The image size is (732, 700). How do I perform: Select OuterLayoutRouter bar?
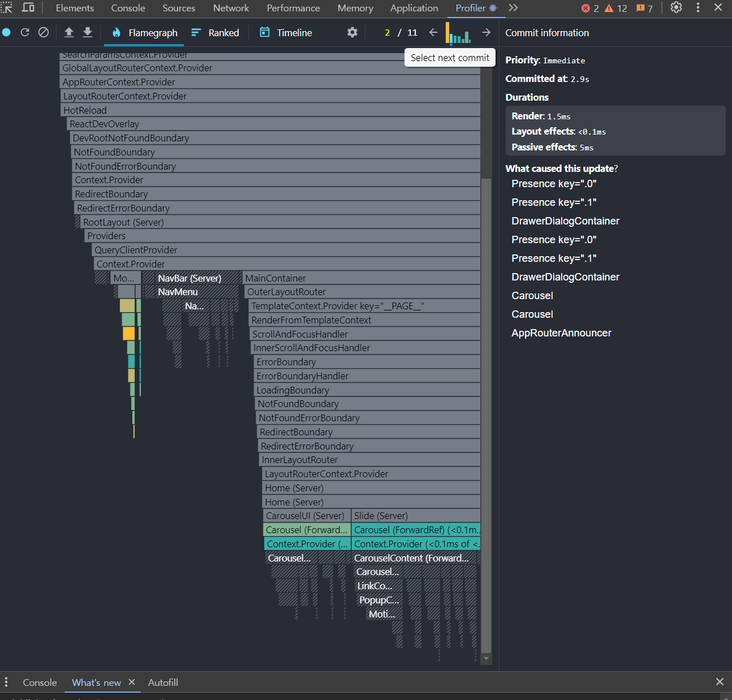tap(363, 292)
